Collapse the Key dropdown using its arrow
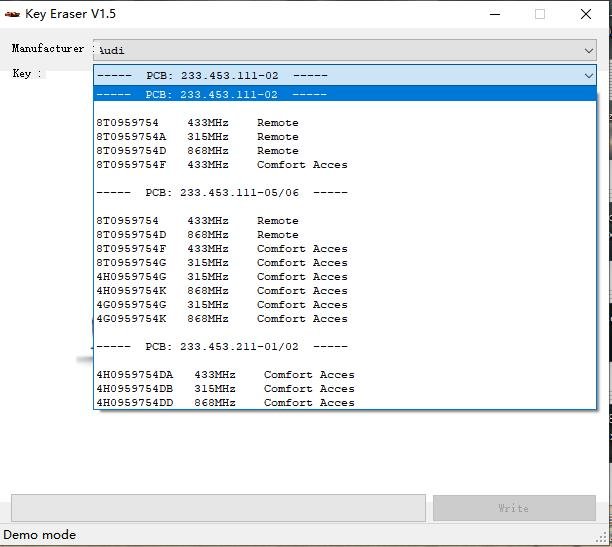Viewport: 612px width, 547px height. click(588, 75)
